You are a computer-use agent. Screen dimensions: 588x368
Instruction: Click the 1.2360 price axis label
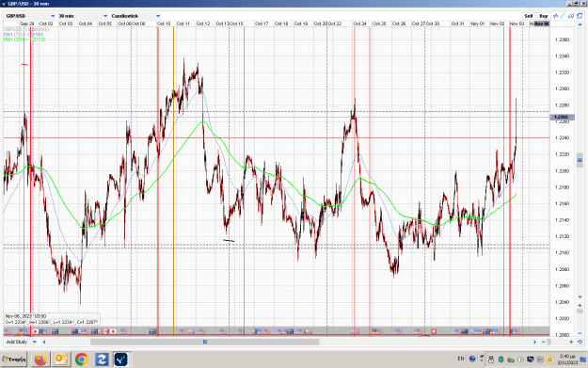[562, 40]
